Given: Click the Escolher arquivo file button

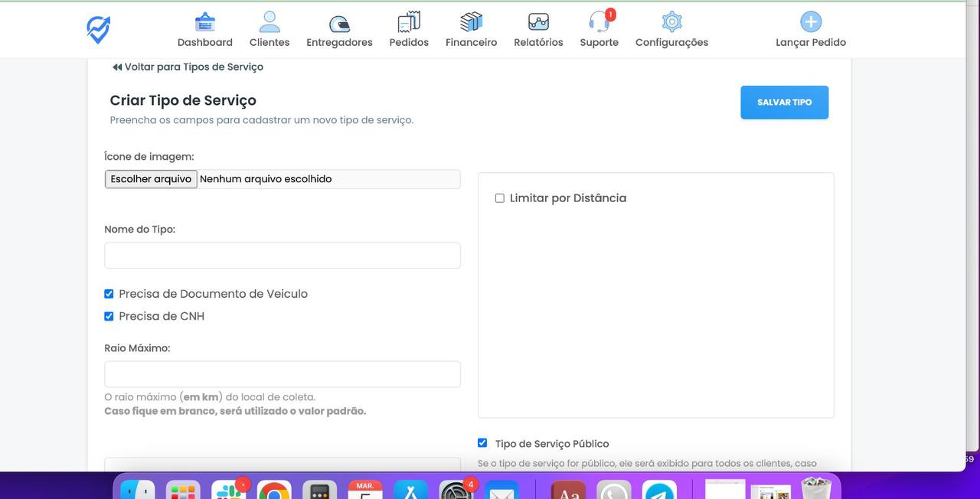Looking at the screenshot, I should tap(150, 178).
